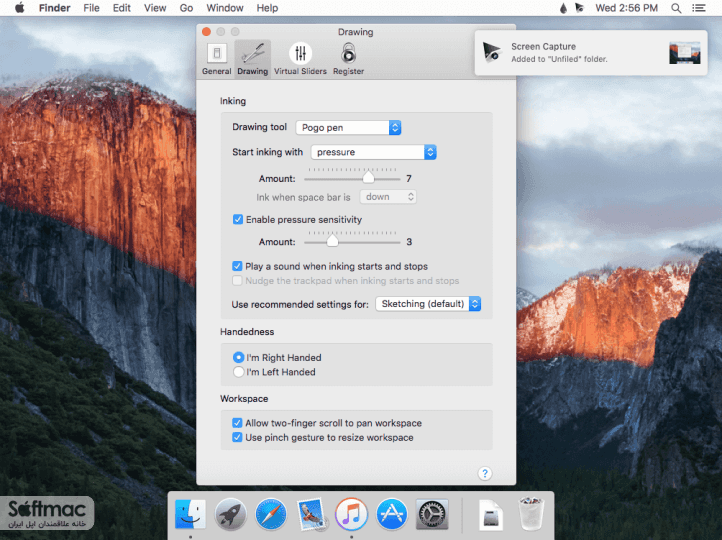The image size is (722, 540).
Task: Open the Drawing tool Pogo pen dropdown
Action: (x=348, y=128)
